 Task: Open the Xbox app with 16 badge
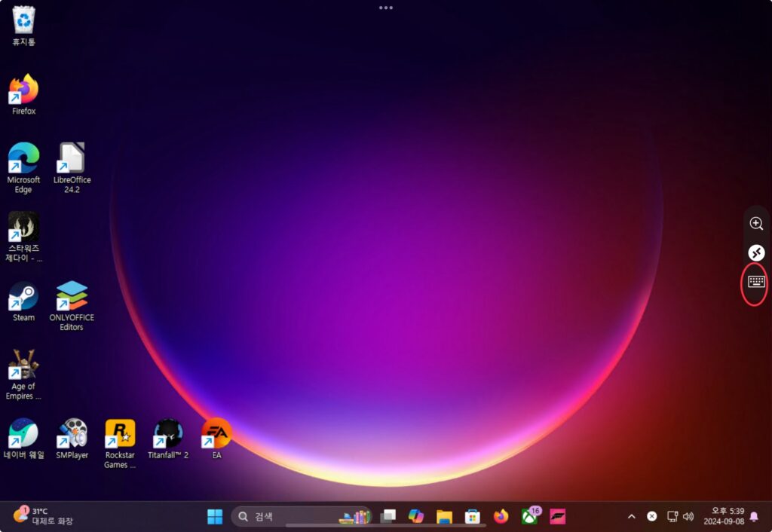530,515
